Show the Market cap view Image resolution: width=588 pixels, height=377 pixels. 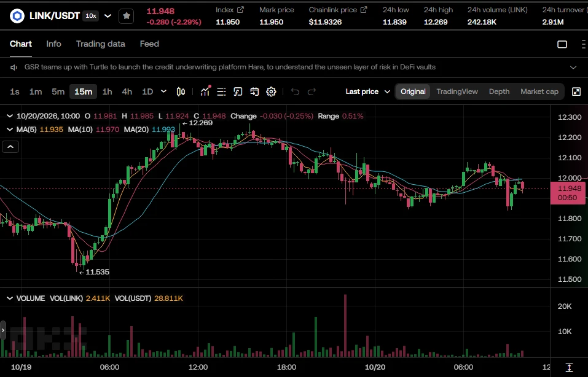[x=539, y=91]
